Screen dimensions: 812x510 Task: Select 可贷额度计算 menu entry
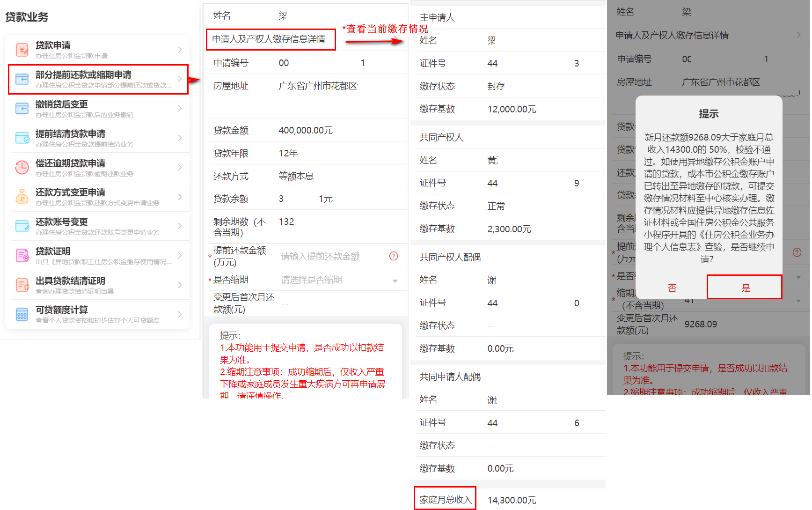click(100, 314)
